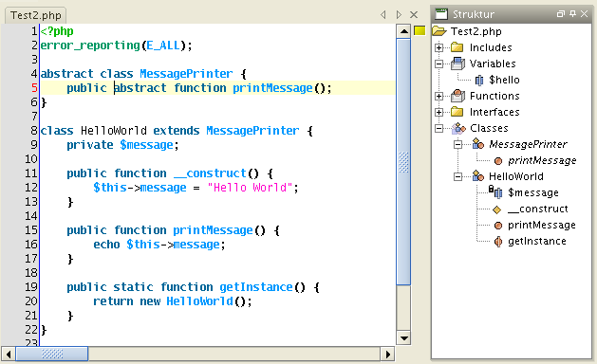Close the Struktur panel

coord(585,13)
